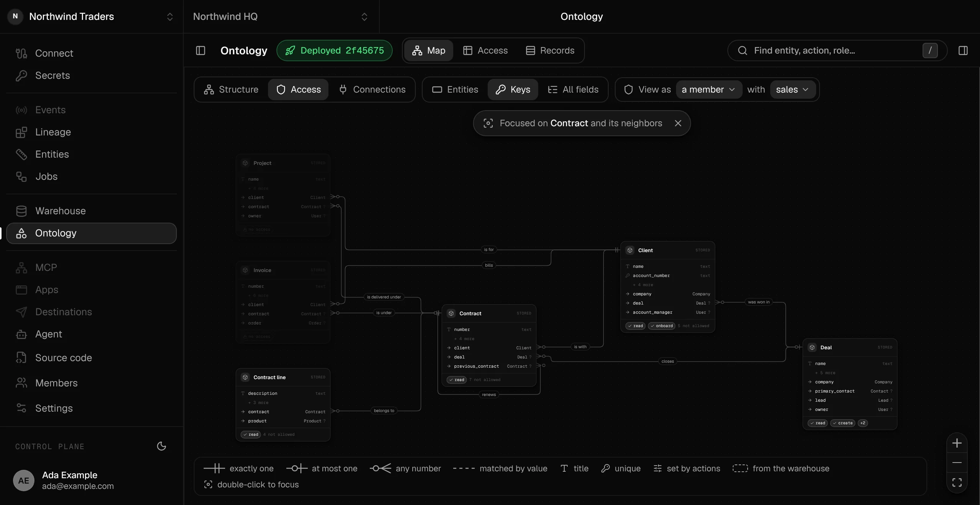Expand '+ 4 more' fields in Contract

pyautogui.click(x=464, y=339)
